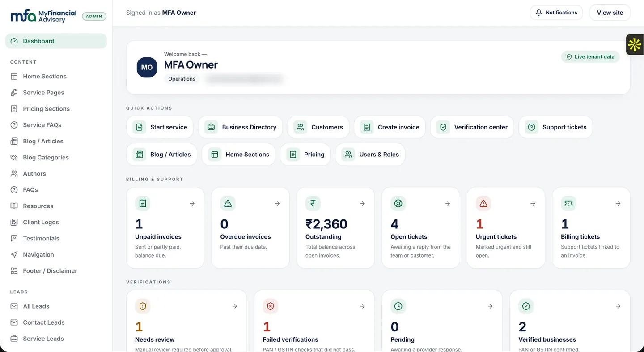Click the Dashboard gauge icon
644x352 pixels.
[14, 41]
